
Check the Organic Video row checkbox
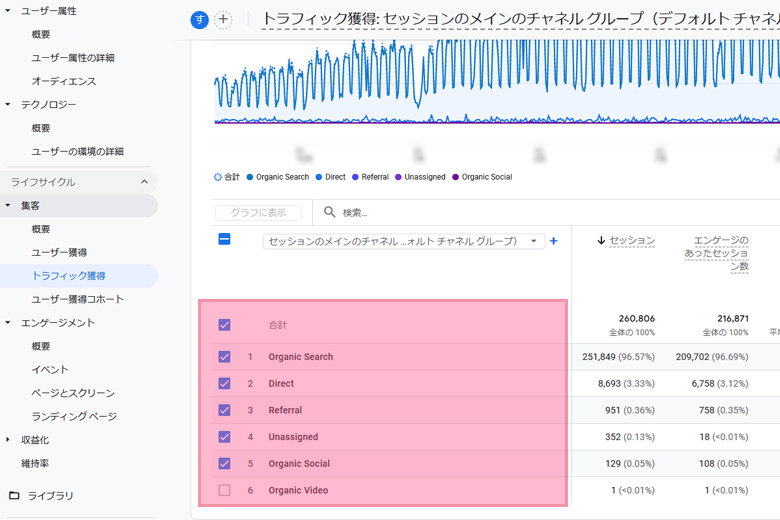(224, 490)
